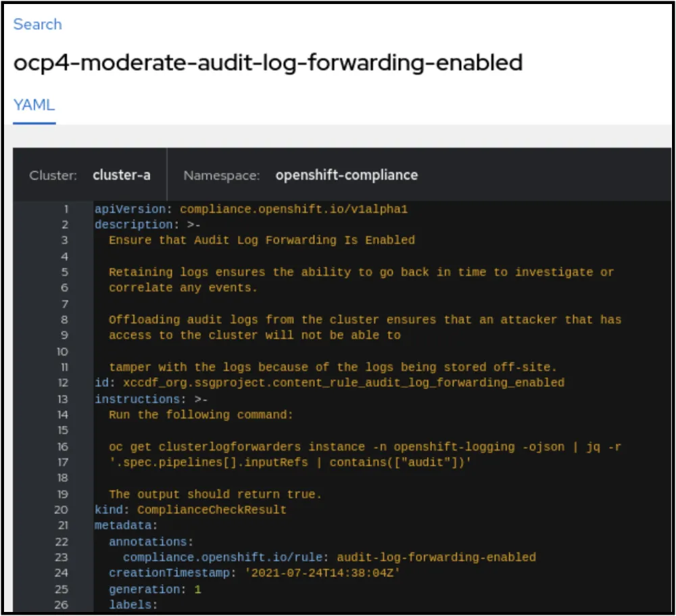Image resolution: width=676 pixels, height=616 pixels.
Task: Click the Search breadcrumb link
Action: tap(37, 24)
